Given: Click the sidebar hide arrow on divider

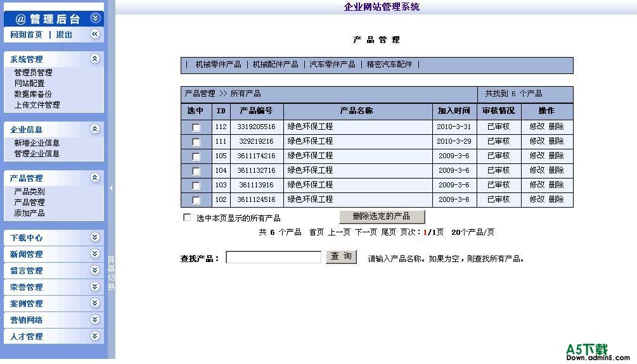Looking at the screenshot, I should 111,187.
